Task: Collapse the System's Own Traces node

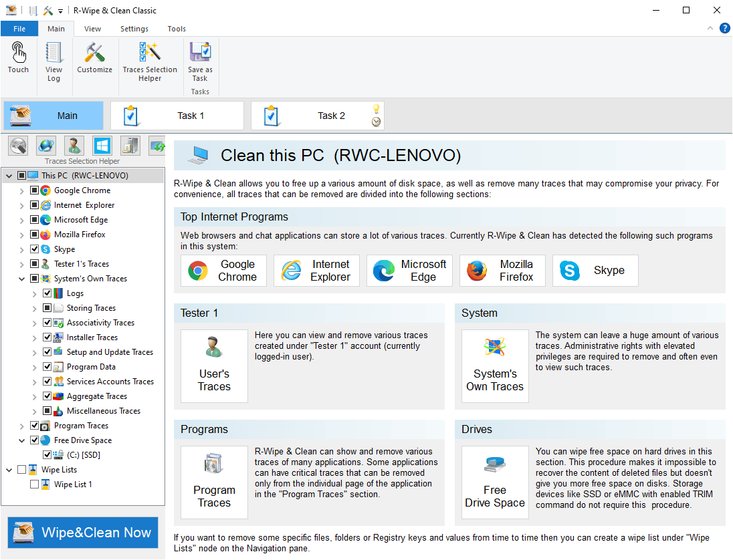Action: 21,279
